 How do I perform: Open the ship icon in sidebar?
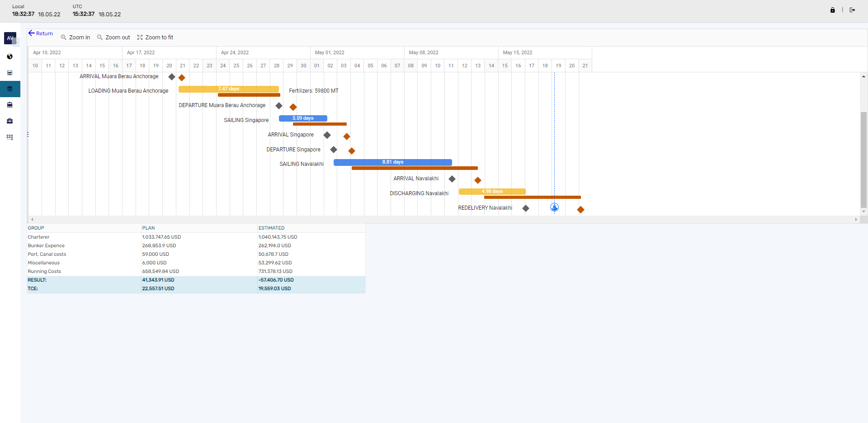point(9,105)
